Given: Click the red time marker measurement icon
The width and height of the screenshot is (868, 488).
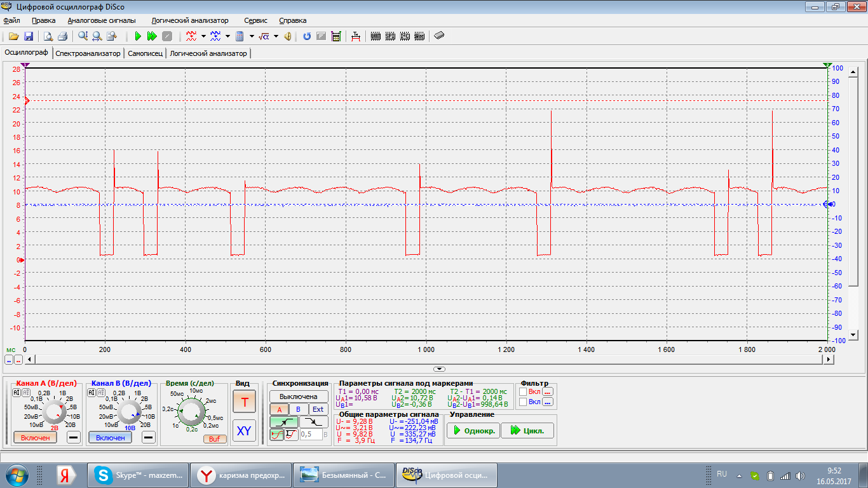Looking at the screenshot, I should (x=356, y=36).
